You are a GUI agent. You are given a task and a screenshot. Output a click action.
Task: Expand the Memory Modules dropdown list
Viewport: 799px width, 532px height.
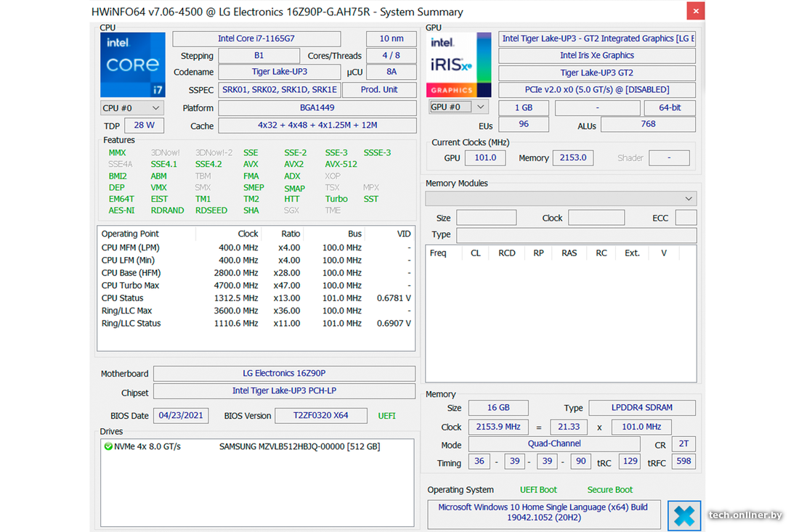click(x=688, y=199)
